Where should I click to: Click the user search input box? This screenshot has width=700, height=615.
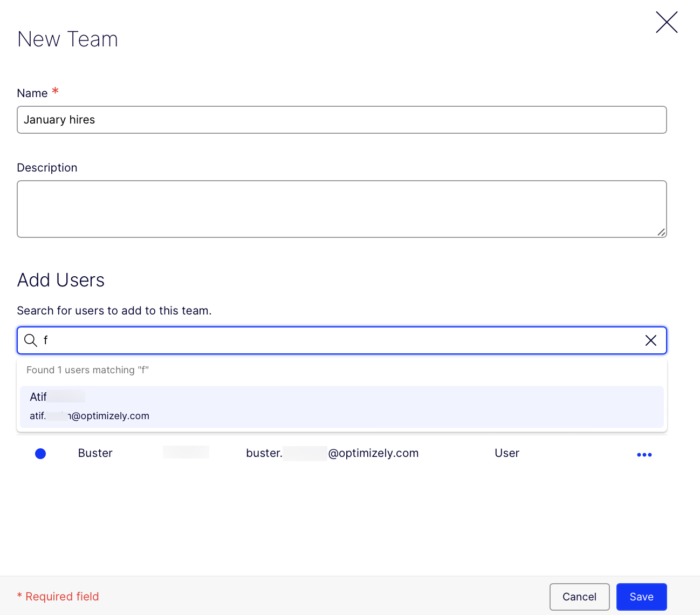click(340, 340)
